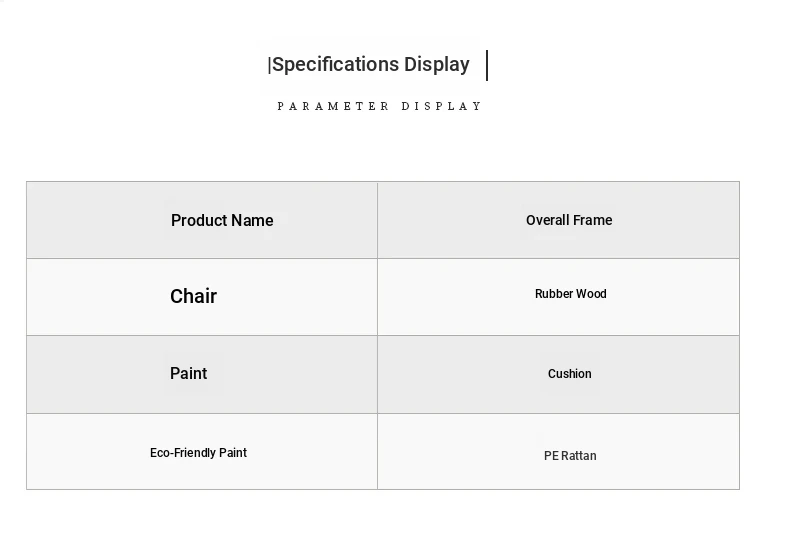The height and width of the screenshot is (536, 790).
Task: Click the word "Specifications" in the heading
Action: tap(336, 65)
